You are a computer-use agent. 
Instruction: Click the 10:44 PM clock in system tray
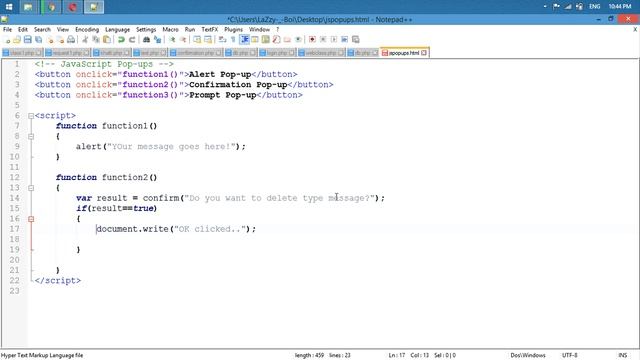coord(620,7)
